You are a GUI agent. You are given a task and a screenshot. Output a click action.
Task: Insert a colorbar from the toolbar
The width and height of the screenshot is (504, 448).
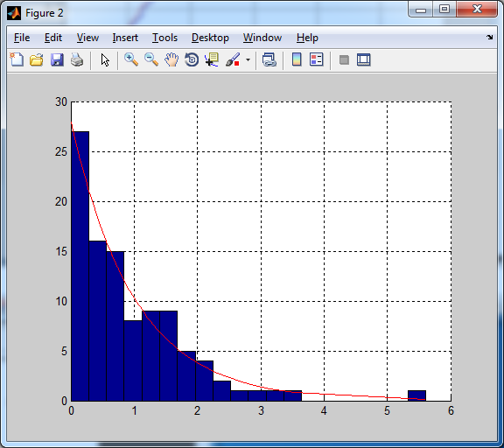(x=297, y=59)
